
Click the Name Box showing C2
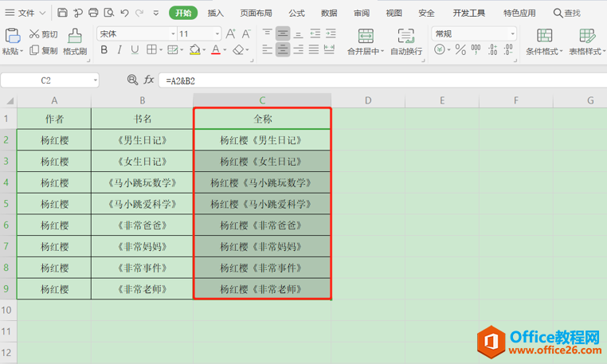coord(49,80)
